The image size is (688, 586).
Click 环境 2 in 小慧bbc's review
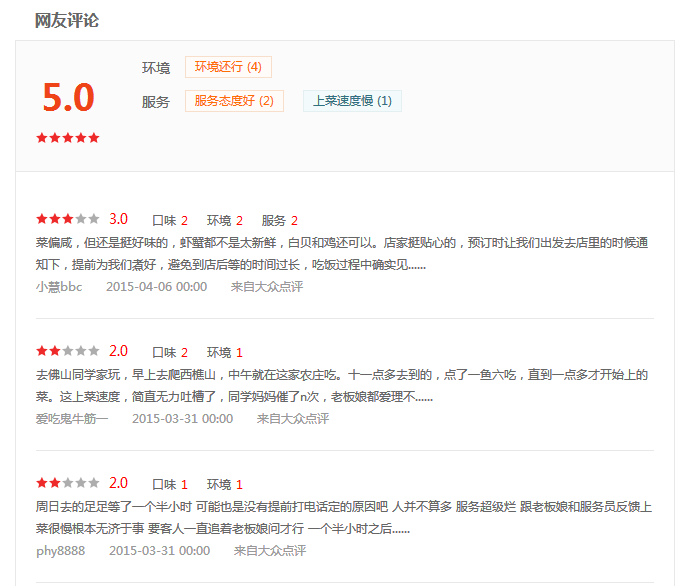pyautogui.click(x=225, y=220)
